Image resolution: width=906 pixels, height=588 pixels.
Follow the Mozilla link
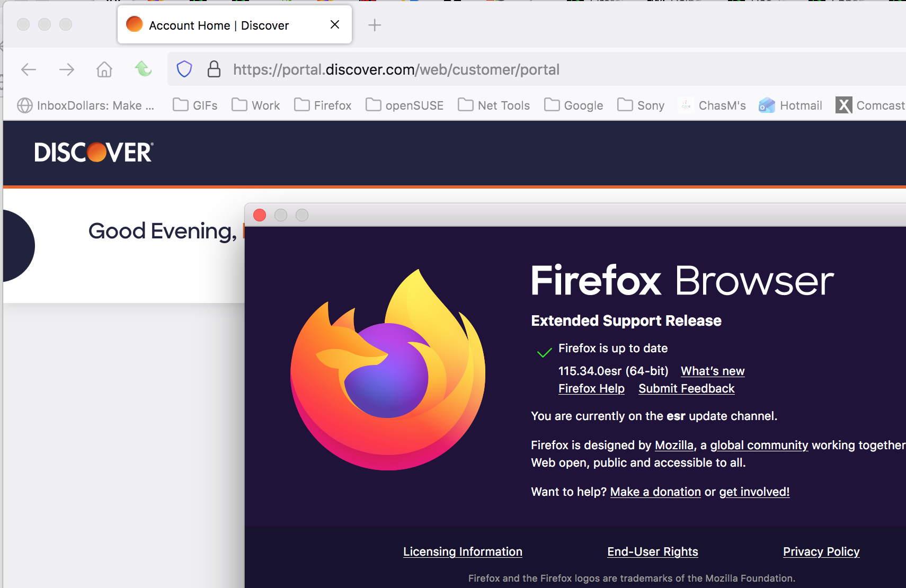pos(674,445)
